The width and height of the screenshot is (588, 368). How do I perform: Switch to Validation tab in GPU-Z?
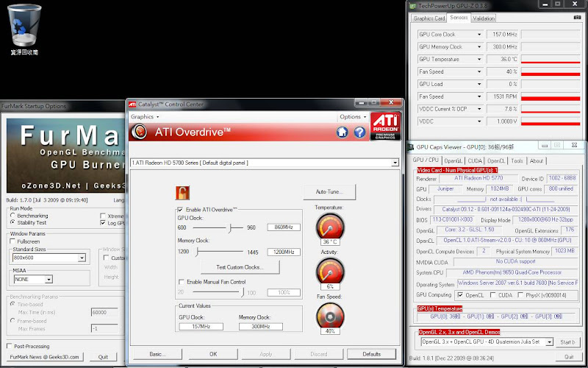coord(484,18)
